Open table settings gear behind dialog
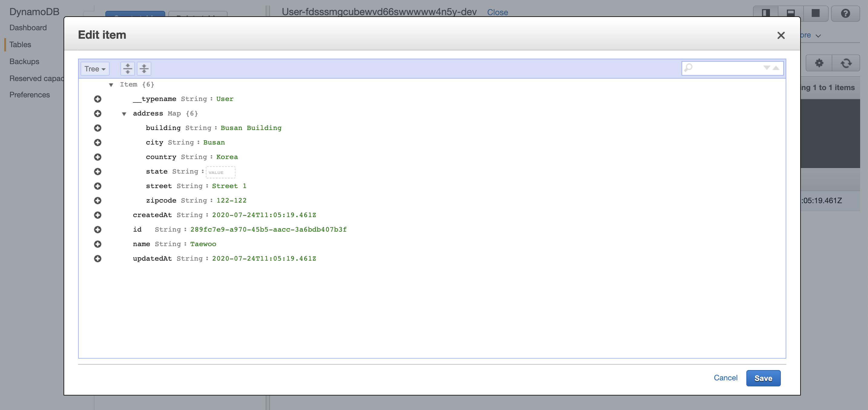This screenshot has height=410, width=868. (819, 63)
